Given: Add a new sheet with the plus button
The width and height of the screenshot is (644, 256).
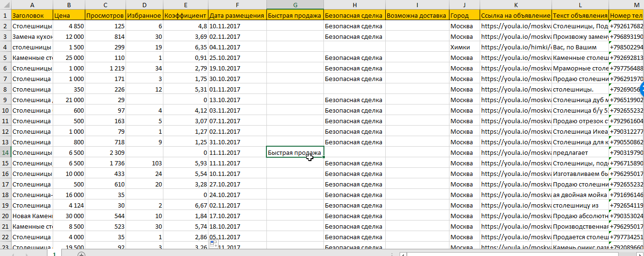Looking at the screenshot, I should coord(81,255).
